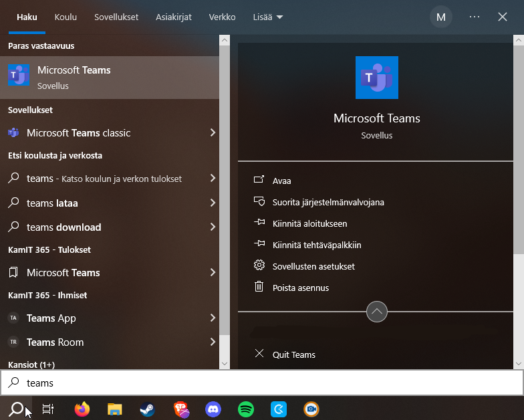The width and height of the screenshot is (524, 420).
Task: Expand the 'teams lataa' suggestion arrow
Action: (213, 203)
